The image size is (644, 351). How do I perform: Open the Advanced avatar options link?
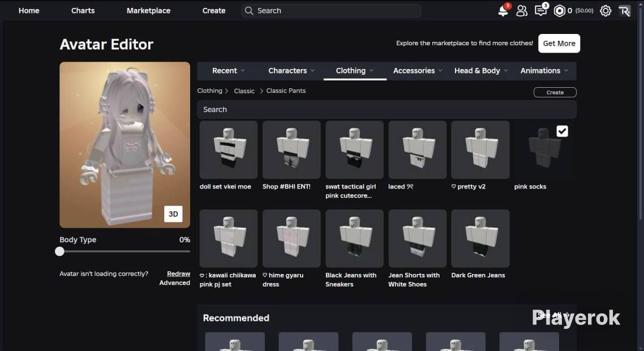pyautogui.click(x=174, y=282)
